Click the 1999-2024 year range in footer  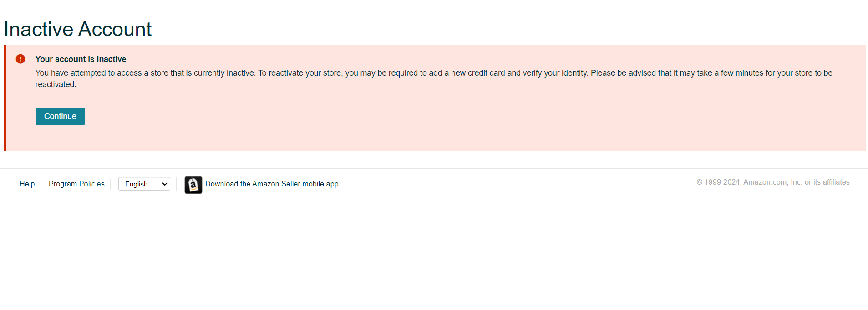(x=723, y=182)
